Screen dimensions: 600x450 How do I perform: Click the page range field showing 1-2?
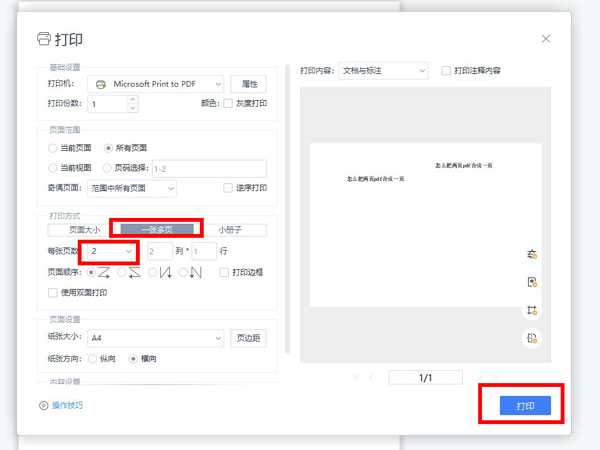(x=209, y=169)
